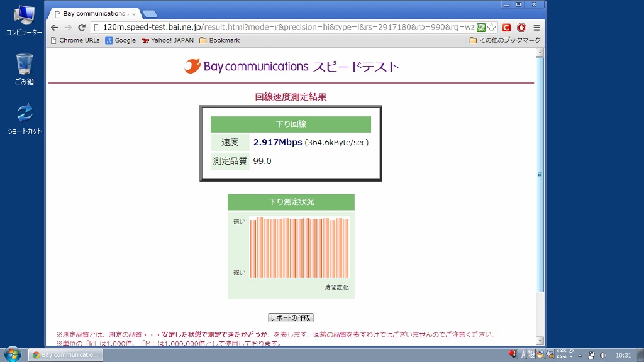Click the レポートの作成 button
Viewport: 644px width, 362px height.
click(291, 318)
